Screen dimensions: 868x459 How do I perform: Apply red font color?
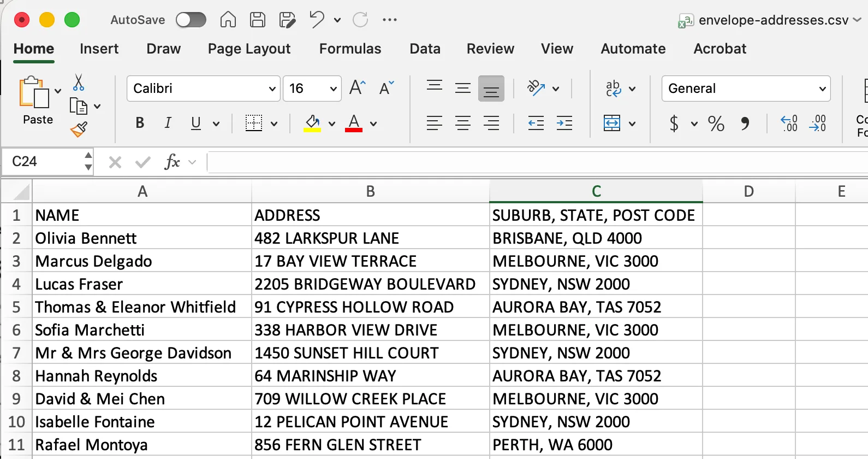pyautogui.click(x=354, y=123)
